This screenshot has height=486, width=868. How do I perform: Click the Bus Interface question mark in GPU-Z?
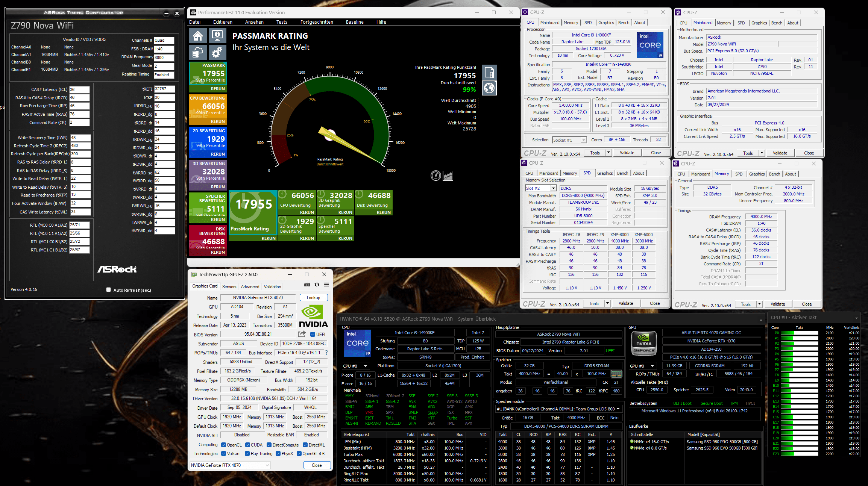(326, 353)
